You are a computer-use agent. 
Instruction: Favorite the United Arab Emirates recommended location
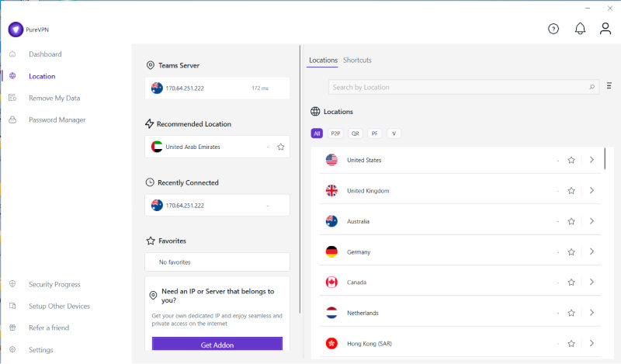pos(281,147)
